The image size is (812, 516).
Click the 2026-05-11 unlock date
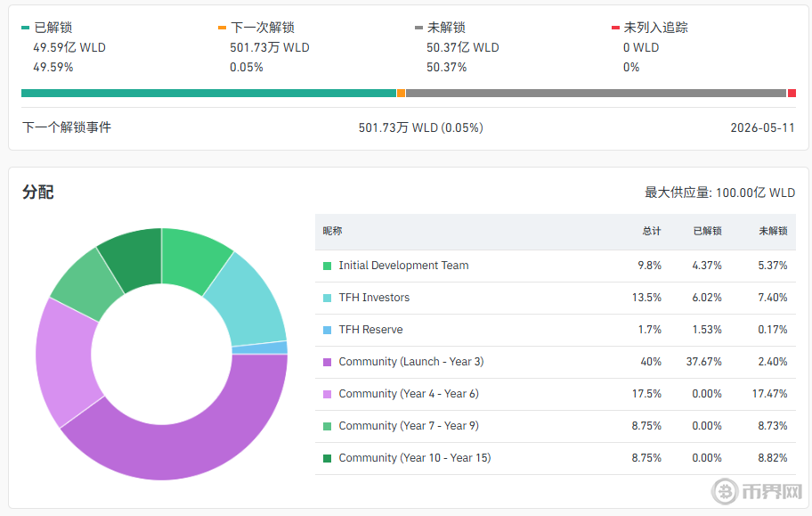[762, 127]
